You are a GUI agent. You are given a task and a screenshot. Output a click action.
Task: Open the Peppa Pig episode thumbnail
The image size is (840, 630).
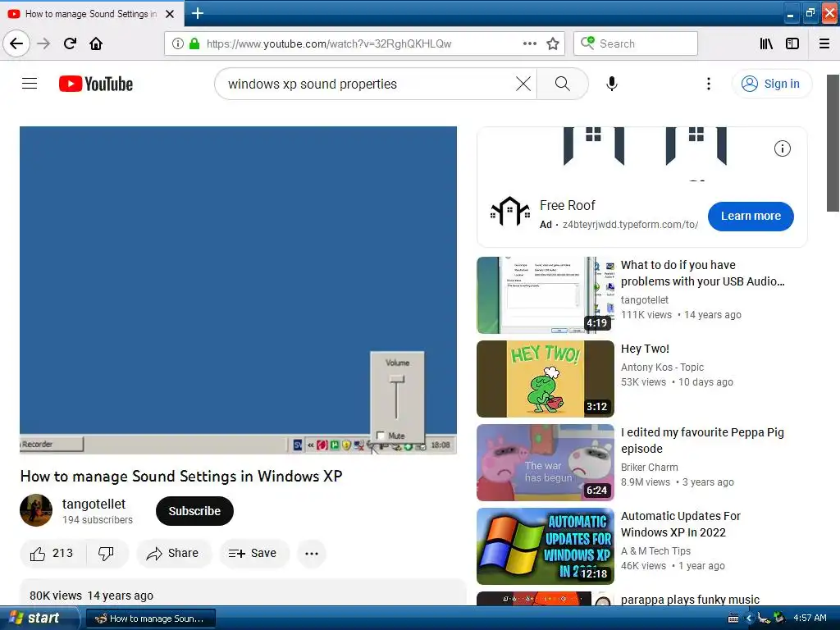[546, 463]
